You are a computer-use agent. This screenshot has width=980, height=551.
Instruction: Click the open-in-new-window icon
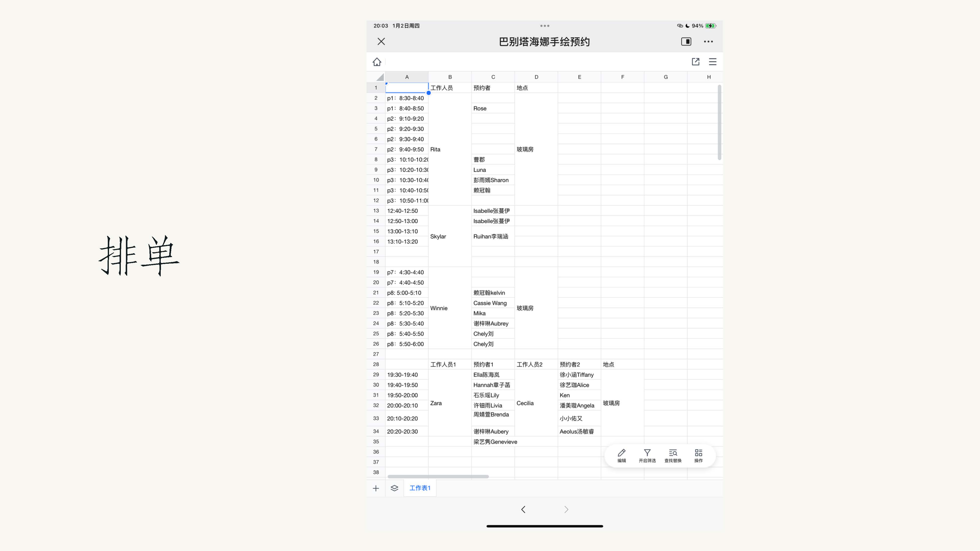[x=696, y=62]
